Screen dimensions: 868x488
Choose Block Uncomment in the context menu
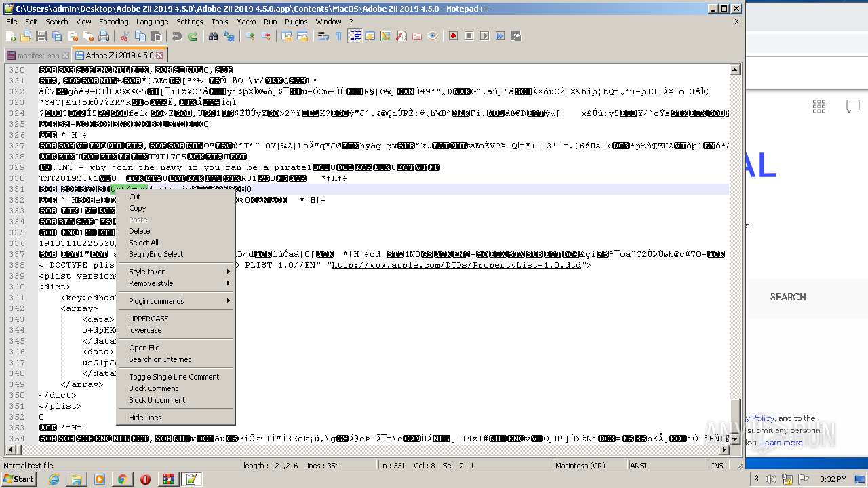[x=176, y=400]
